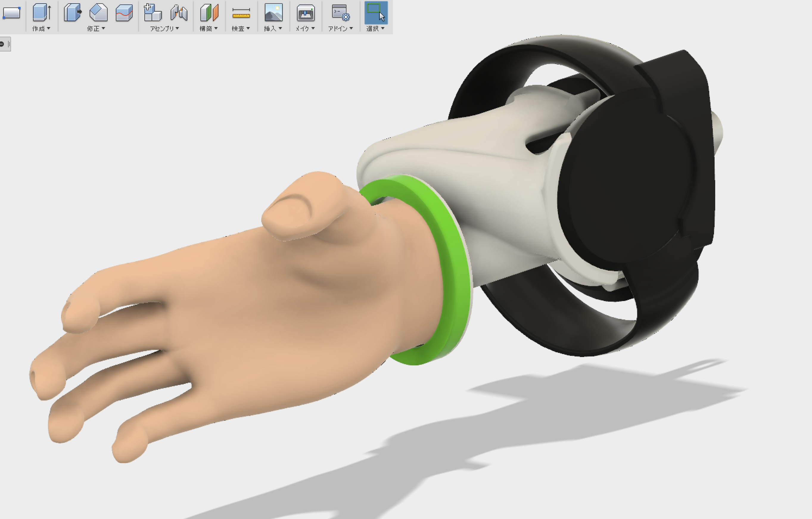Screen dimensions: 812x519
Task: Open the 3D Print Make icon
Action: pos(306,13)
